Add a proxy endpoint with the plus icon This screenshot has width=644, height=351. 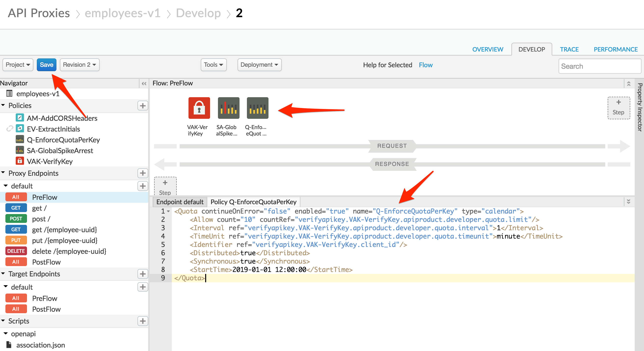pos(143,173)
